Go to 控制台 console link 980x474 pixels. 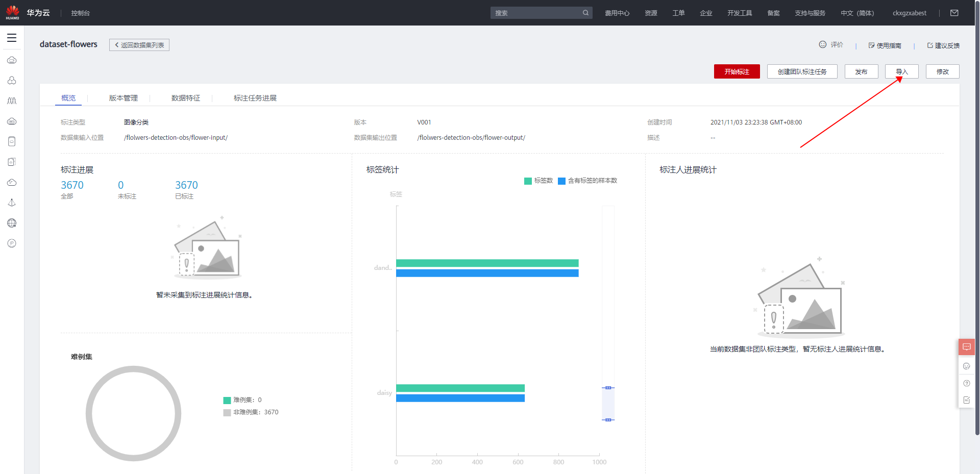81,13
